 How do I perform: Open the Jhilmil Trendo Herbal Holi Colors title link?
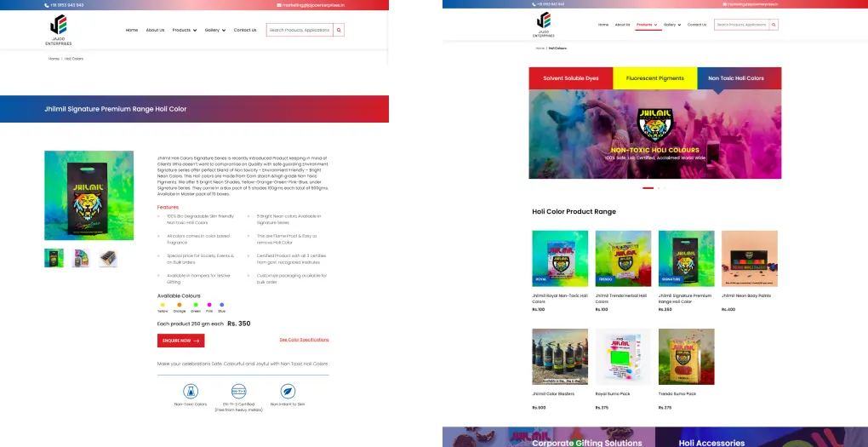621,299
